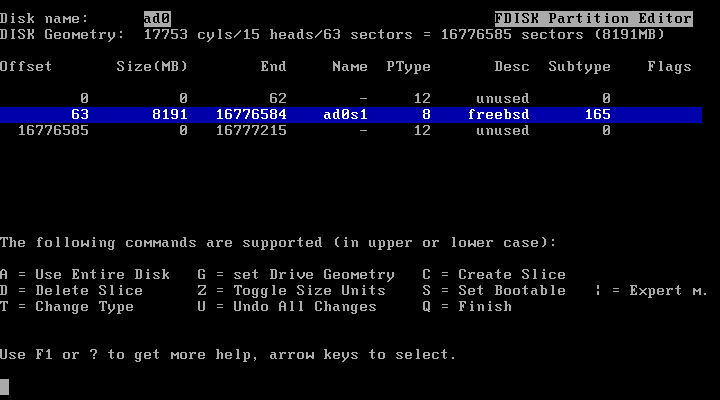Click the size value 8191
The height and width of the screenshot is (400, 720).
click(169, 114)
